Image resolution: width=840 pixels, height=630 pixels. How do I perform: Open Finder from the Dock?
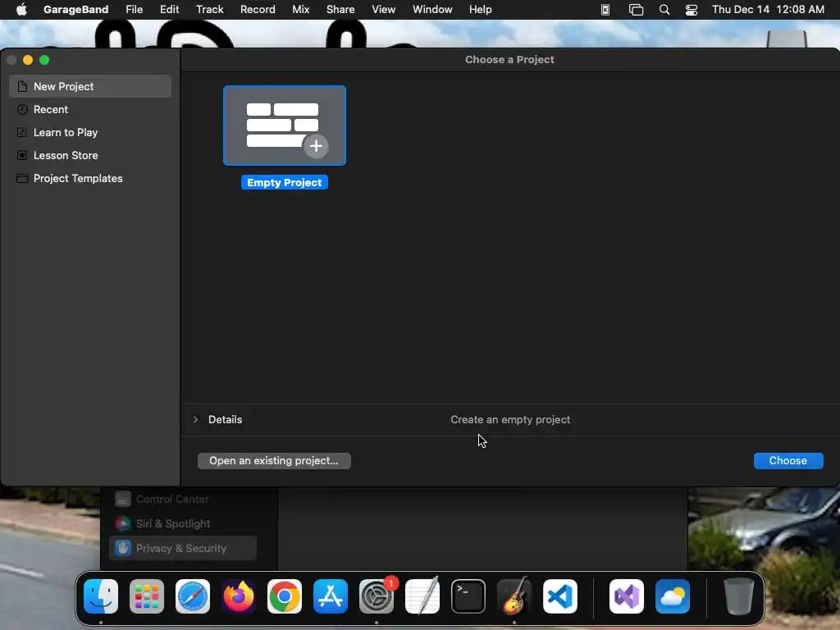tap(101, 596)
